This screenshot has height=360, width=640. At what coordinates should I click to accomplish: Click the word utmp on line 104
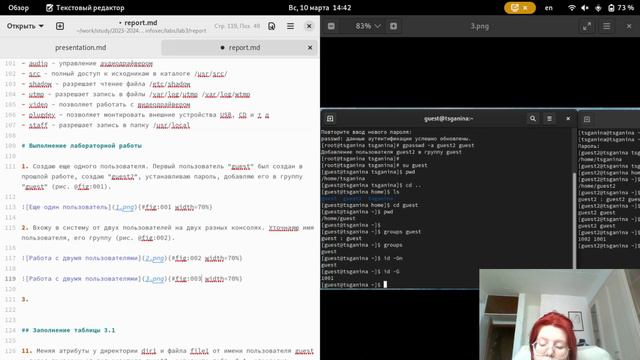coord(36,94)
